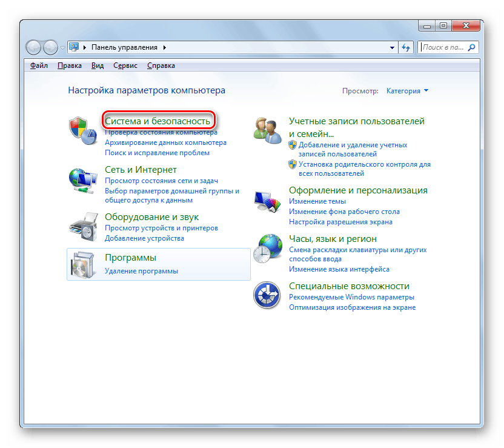Click the User Accounts people icon

[x=267, y=130]
